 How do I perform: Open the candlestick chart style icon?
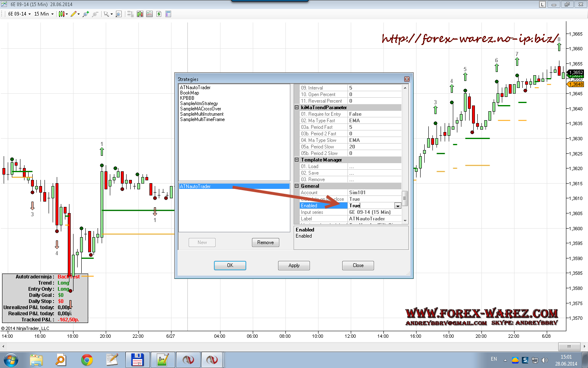tap(62, 14)
